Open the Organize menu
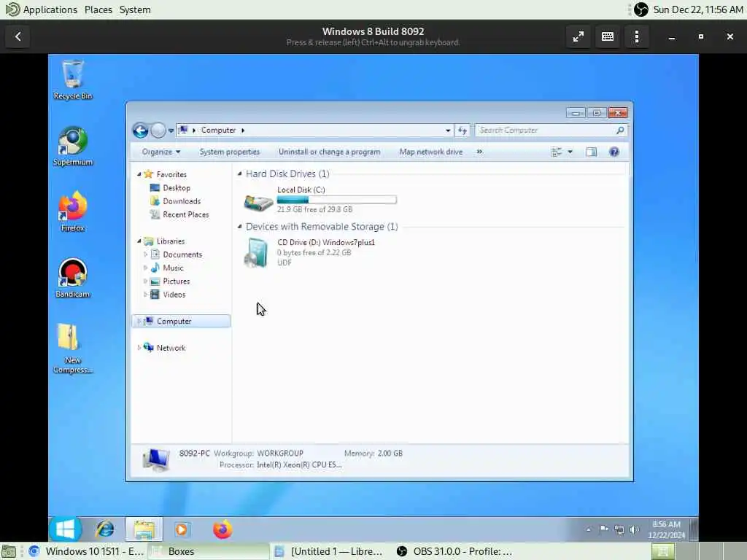 (x=161, y=152)
